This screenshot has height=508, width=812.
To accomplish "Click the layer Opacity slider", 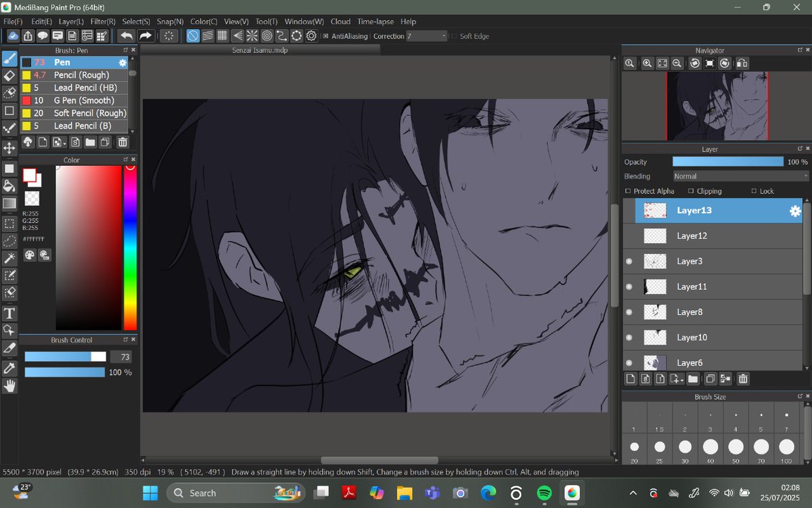I will pos(728,162).
